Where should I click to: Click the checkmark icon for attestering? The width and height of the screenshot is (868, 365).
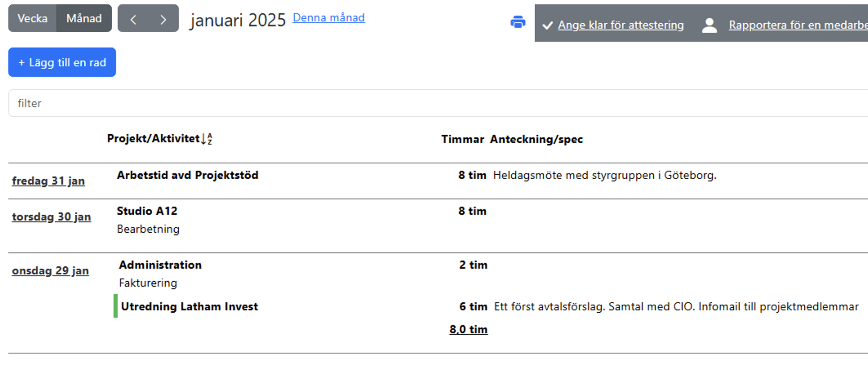(x=548, y=25)
